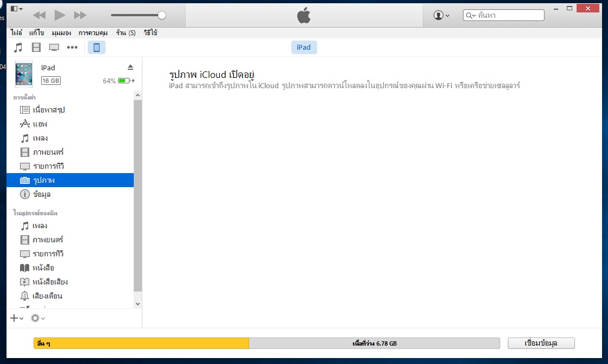Open the ร้าน (S) menu
The height and width of the screenshot is (364, 608).
126,32
